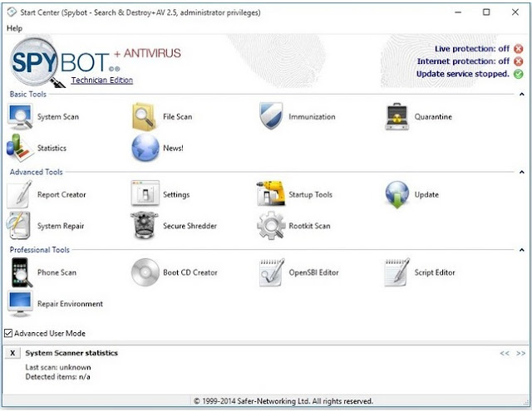The image size is (532, 411).
Task: Minimize the Start Center window
Action: click(x=458, y=12)
